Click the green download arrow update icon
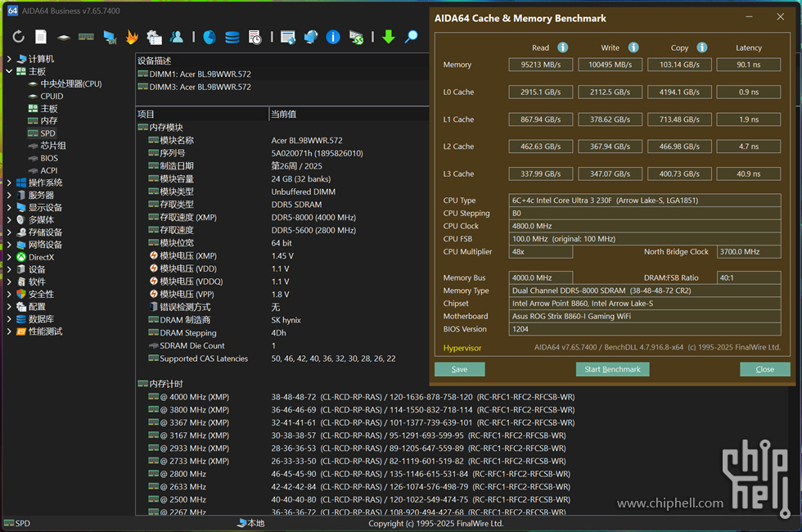 pyautogui.click(x=389, y=37)
